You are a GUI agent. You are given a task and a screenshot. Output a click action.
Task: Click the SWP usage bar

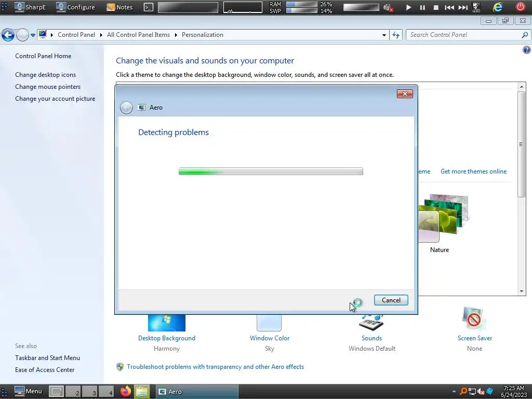coord(302,10)
